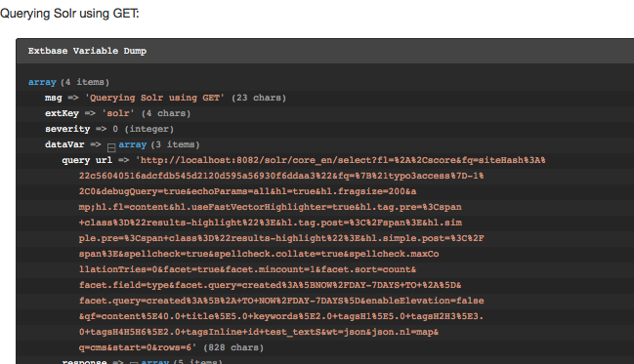
Task: Click the line containing 'wt=json&json.nl=map'
Action: click(259, 332)
